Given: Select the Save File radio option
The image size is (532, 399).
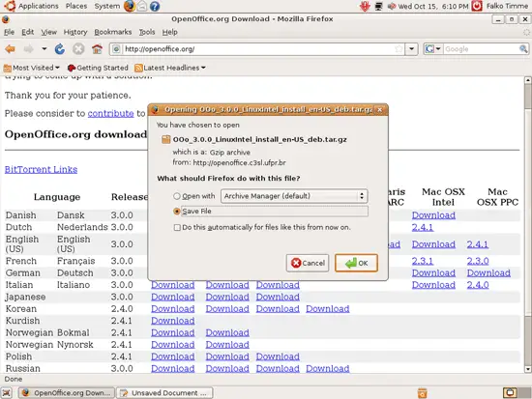Looking at the screenshot, I should 177,212.
